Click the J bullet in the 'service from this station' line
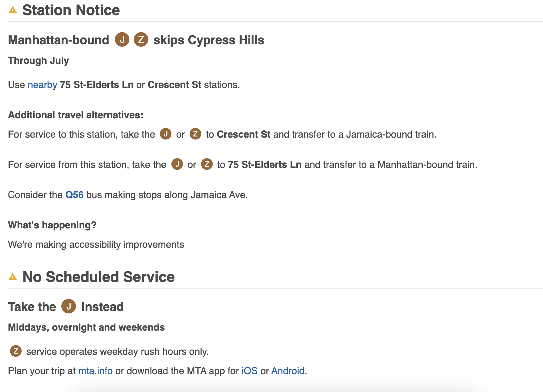This screenshot has height=392, width=543. [x=177, y=164]
